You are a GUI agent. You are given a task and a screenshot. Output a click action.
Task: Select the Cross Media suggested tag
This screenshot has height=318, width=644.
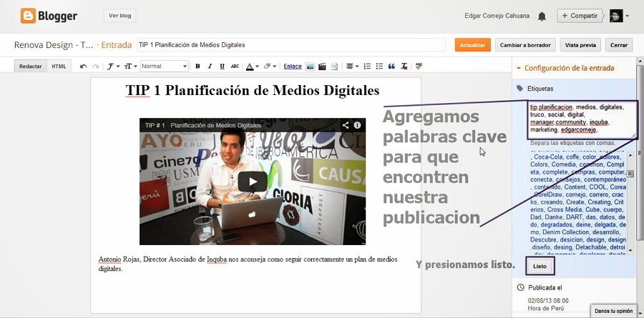(x=562, y=209)
